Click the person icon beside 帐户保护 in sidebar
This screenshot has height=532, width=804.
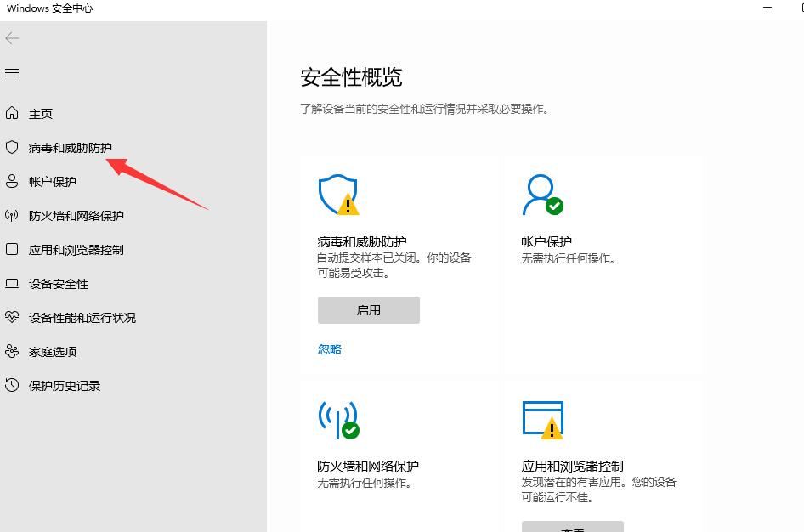(12, 181)
